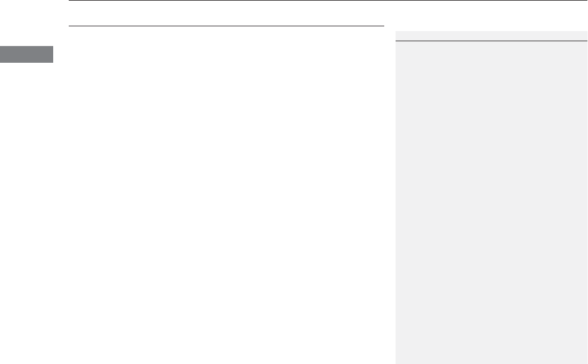The image size is (588, 364).
Task: Click the bottom portion of the gray sidebar
Action: [x=491, y=338]
